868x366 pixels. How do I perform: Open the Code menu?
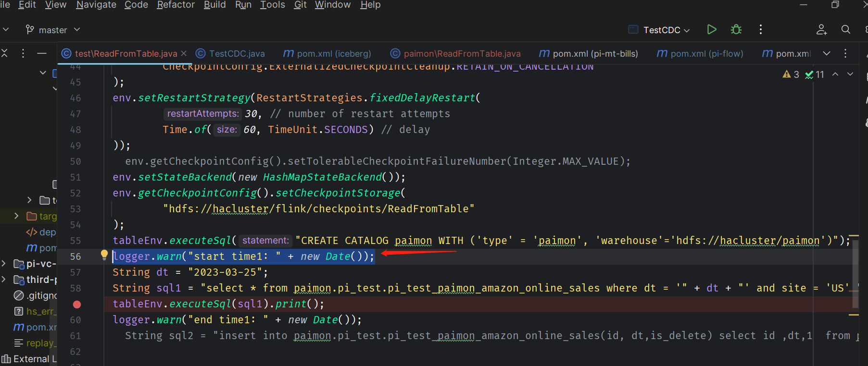[136, 5]
